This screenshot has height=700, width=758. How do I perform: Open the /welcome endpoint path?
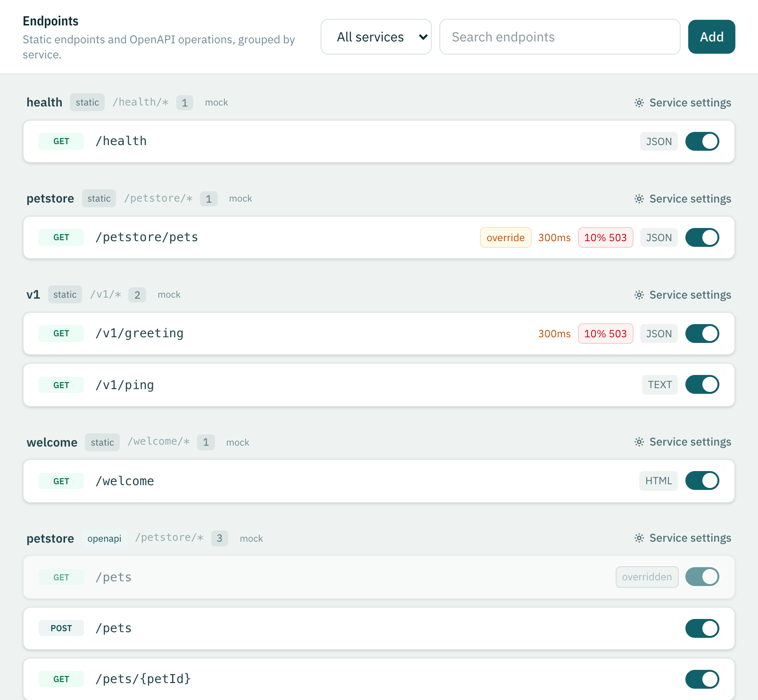[x=125, y=481]
